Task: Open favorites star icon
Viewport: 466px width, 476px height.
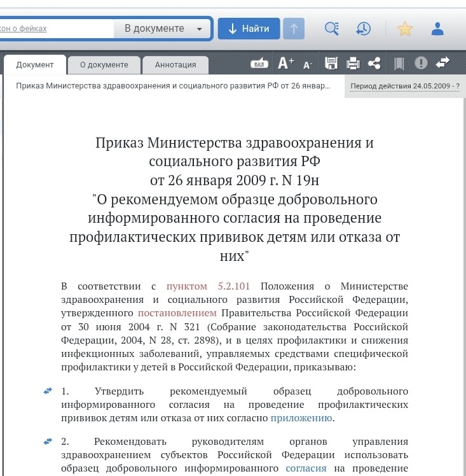Action: 405,29
